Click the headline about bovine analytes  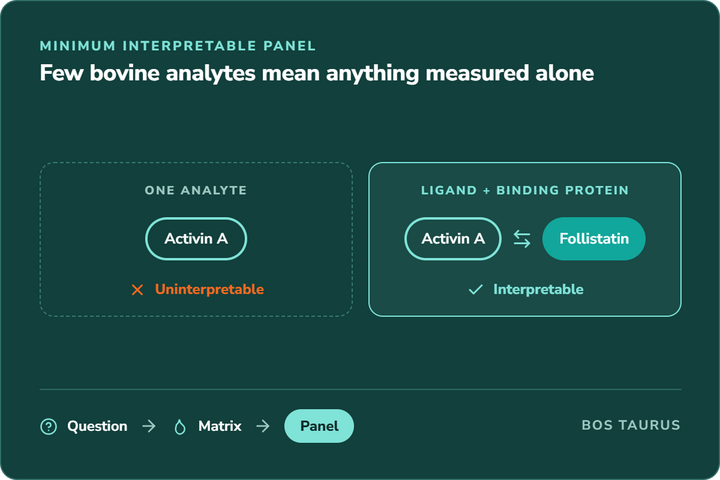click(x=317, y=73)
